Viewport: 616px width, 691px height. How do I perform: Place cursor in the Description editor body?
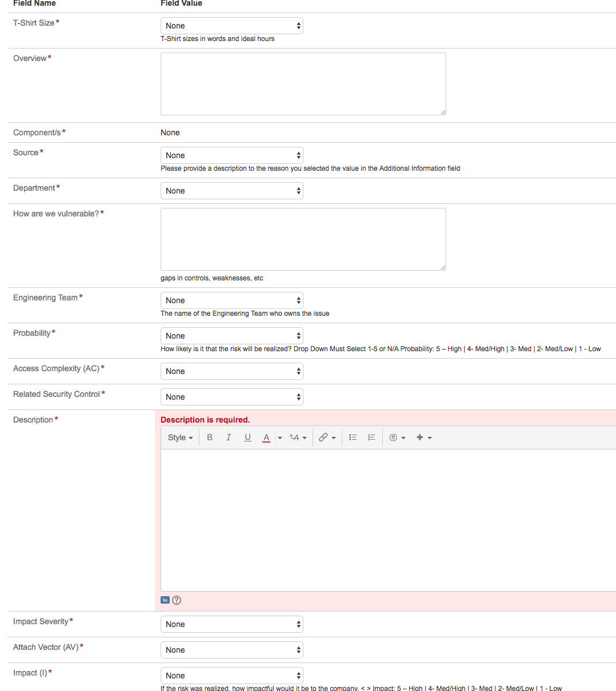pyautogui.click(x=389, y=520)
